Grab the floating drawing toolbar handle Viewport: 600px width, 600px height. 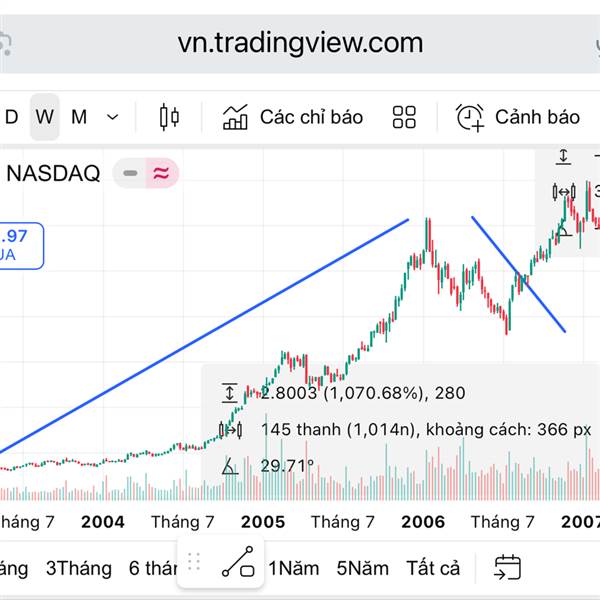194,563
